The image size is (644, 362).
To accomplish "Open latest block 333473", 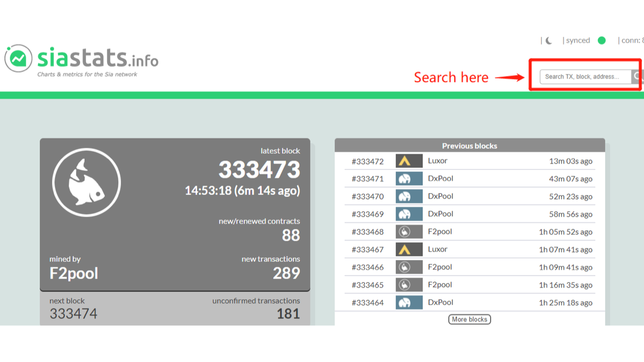I will click(x=259, y=170).
